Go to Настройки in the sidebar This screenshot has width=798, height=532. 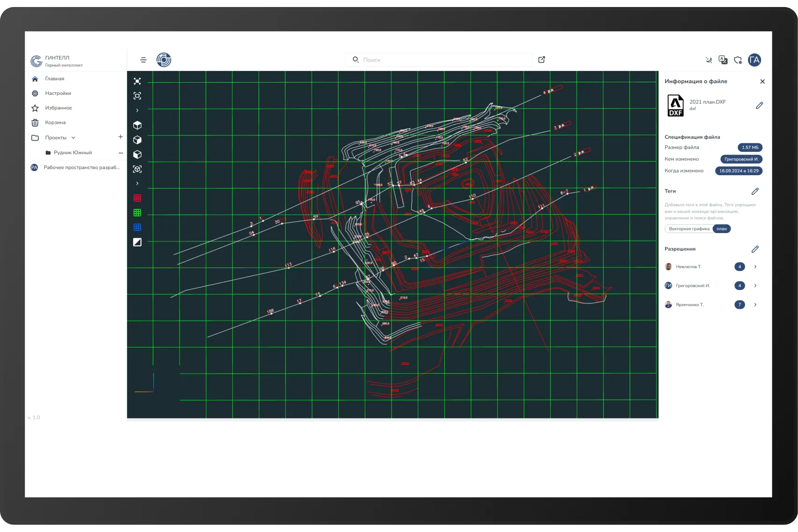(58, 93)
